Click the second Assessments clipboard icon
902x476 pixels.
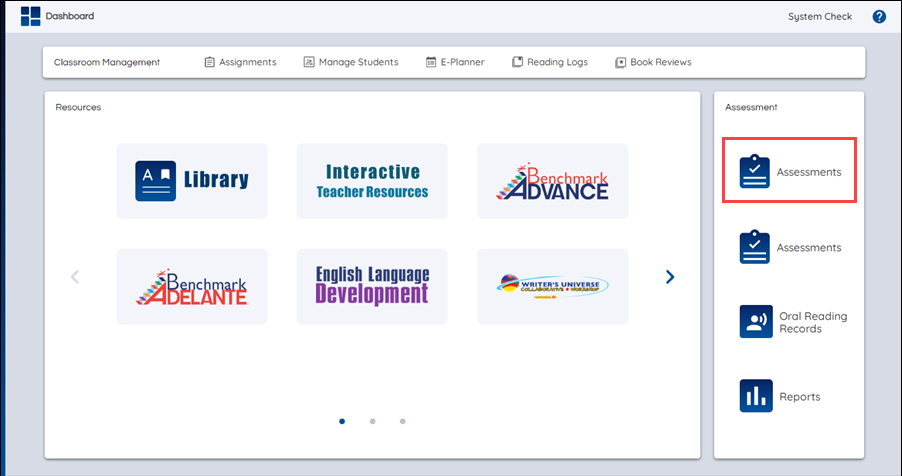click(754, 247)
